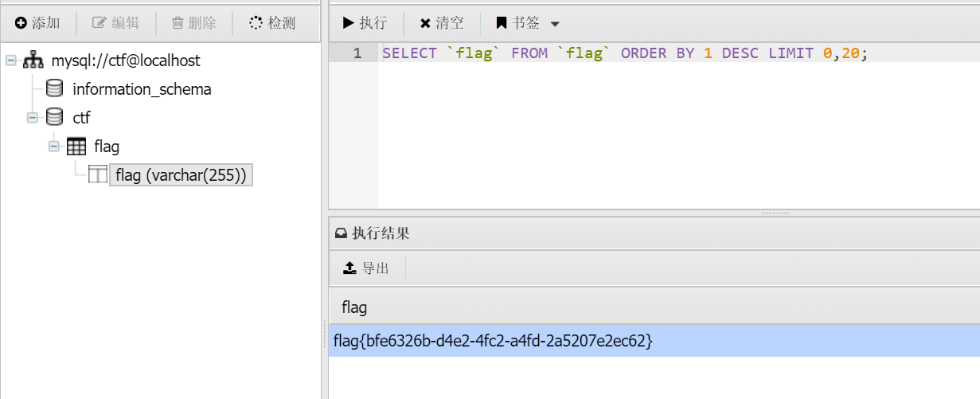This screenshot has height=399, width=980.
Task: Select the information_schema database
Action: 142,89
